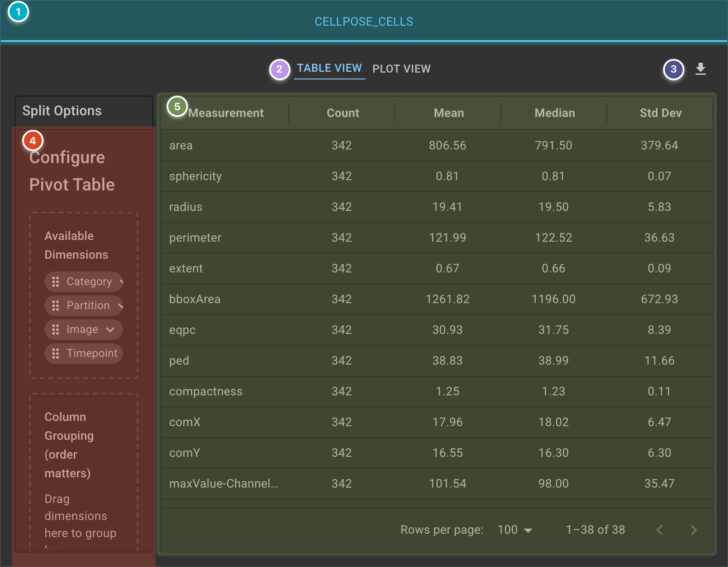728x567 pixels.
Task: Expand the Image dimension chevron
Action: pos(110,330)
